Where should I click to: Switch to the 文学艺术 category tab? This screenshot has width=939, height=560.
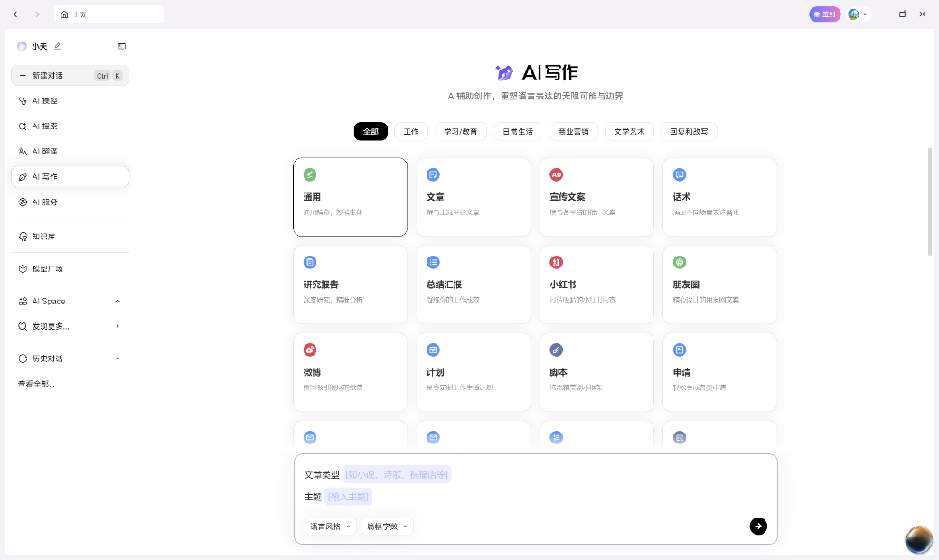629,132
